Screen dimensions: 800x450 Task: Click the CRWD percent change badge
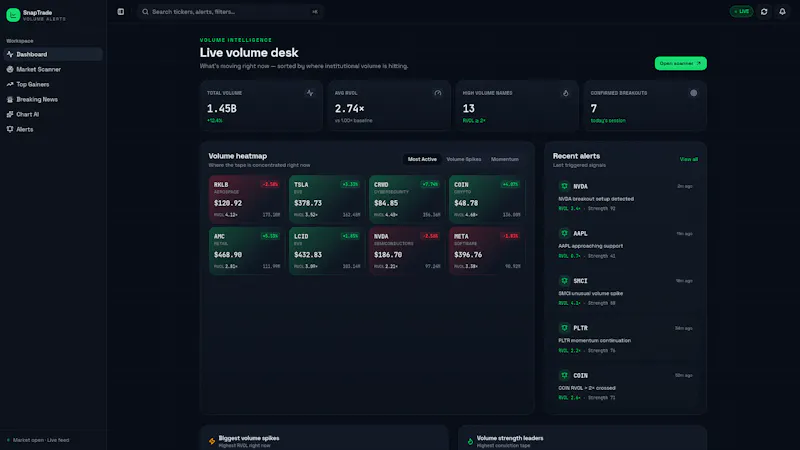point(430,184)
